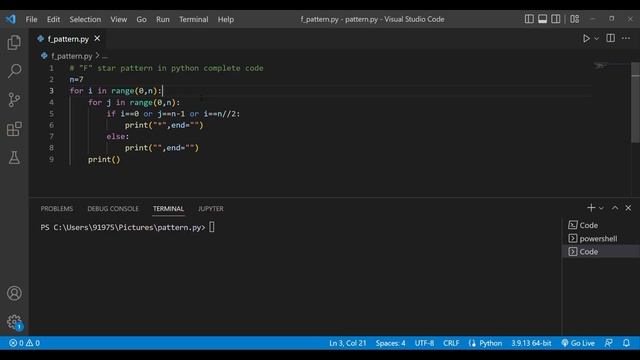Image resolution: width=640 pixels, height=360 pixels.
Task: Change indentation via Spaces: 4
Action: pos(391,343)
